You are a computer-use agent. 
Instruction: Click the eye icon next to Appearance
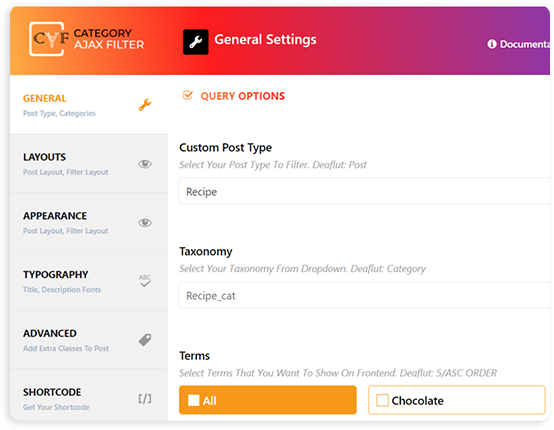(145, 223)
